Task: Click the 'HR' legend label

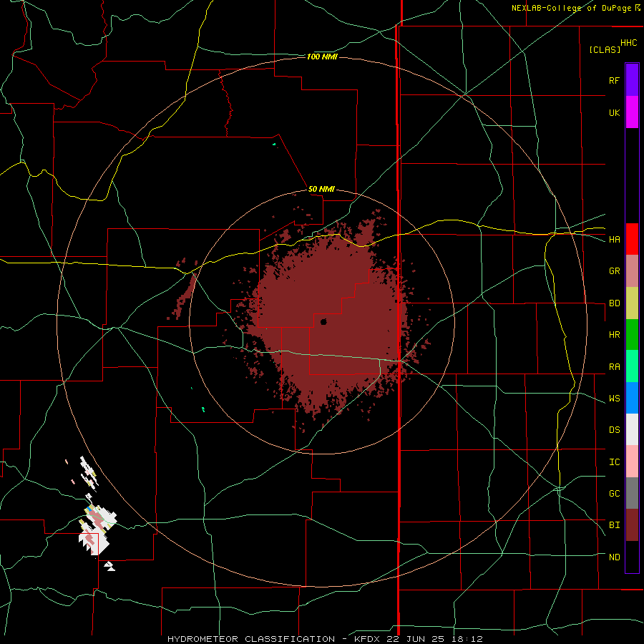Action: coord(614,335)
